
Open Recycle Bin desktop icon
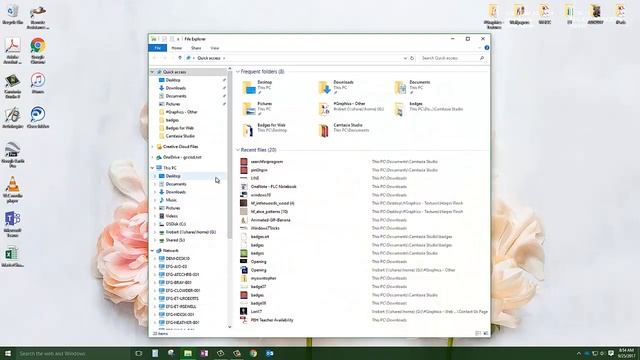(x=12, y=15)
